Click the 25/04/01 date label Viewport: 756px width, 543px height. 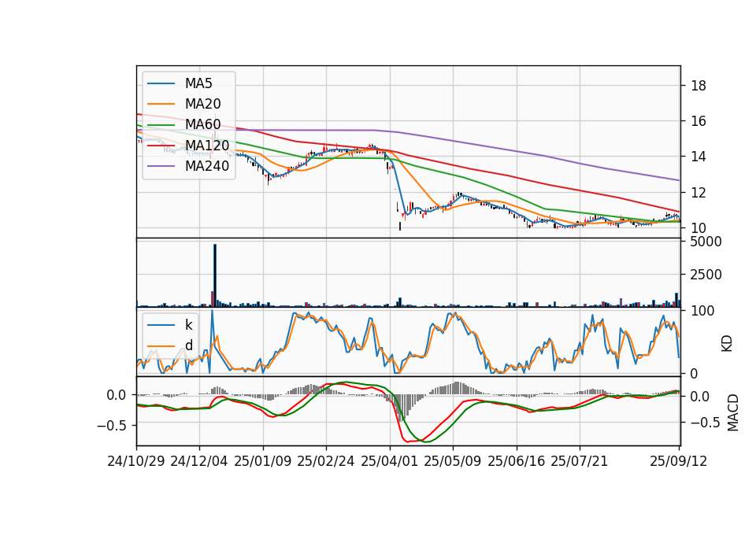(x=389, y=461)
